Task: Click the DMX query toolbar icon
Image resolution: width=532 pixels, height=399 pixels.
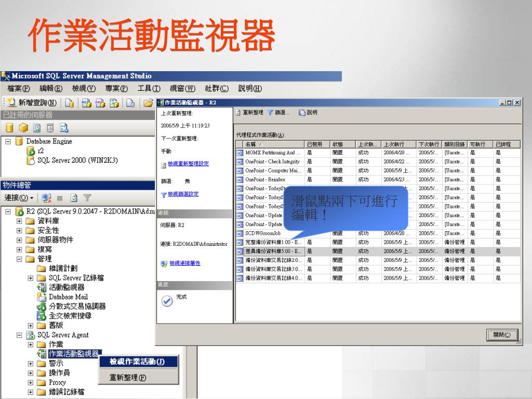Action: [100, 102]
